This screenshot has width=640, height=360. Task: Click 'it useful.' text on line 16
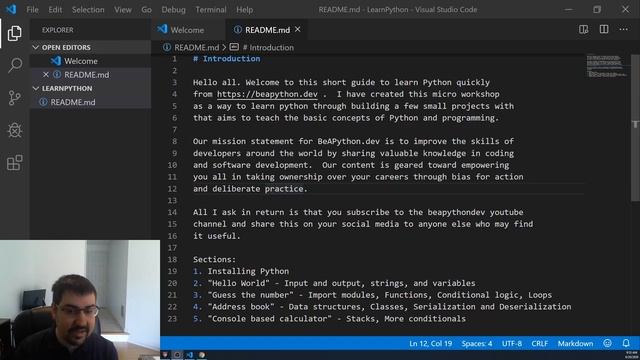[217, 236]
